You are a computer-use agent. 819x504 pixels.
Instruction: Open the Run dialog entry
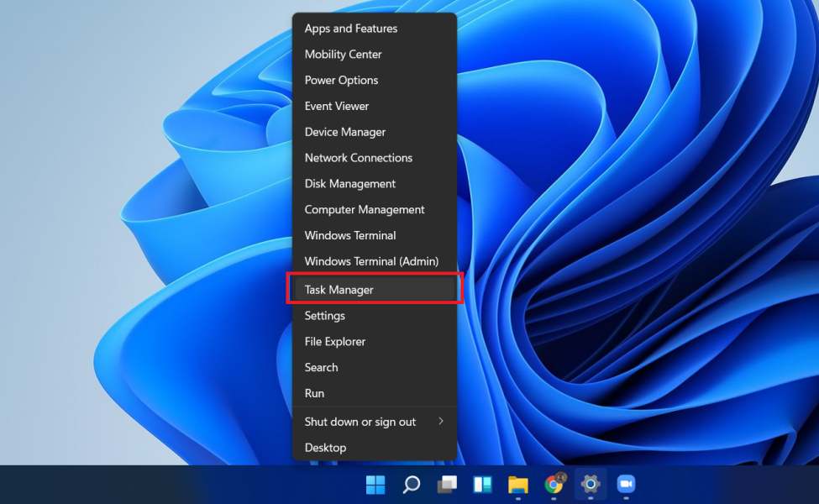pos(375,393)
